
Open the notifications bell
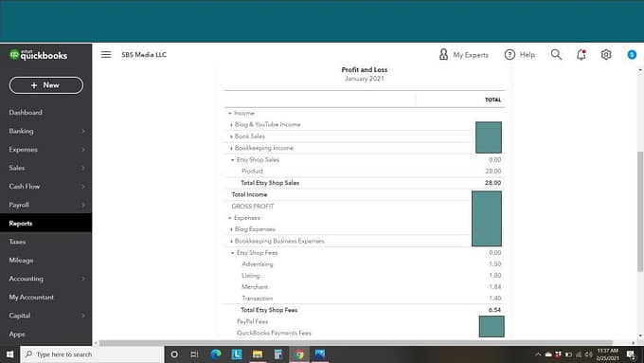(581, 55)
